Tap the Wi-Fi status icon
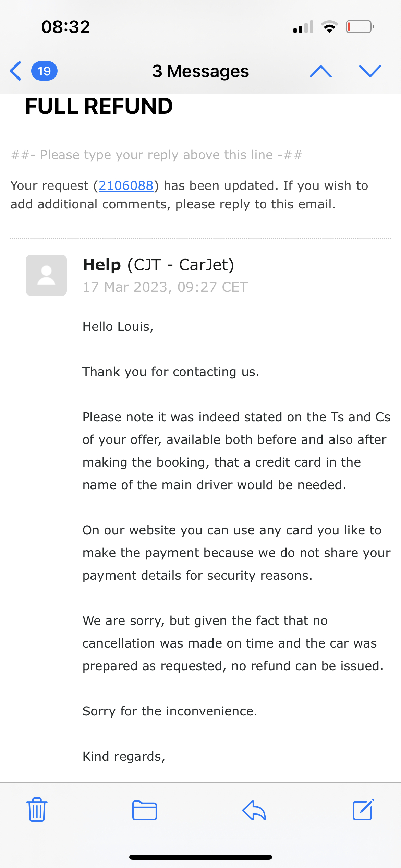 pyautogui.click(x=330, y=27)
